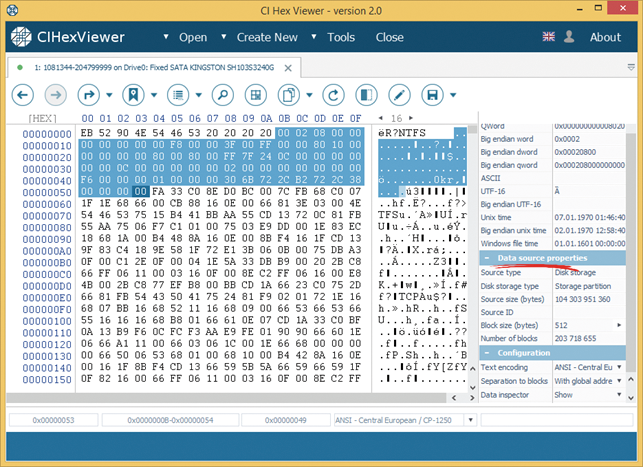The width and height of the screenshot is (643, 467).
Task: Expand dropdown arrow next to bookmark icon
Action: coord(154,95)
